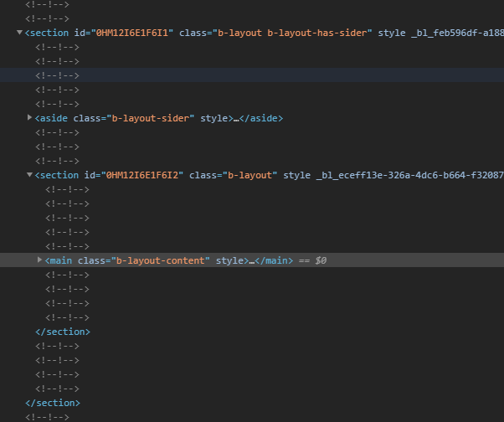Screen dimensions: 504x422
Task: Collapse the section node with id 0HM12I6E1F6I2
Action: (29, 174)
